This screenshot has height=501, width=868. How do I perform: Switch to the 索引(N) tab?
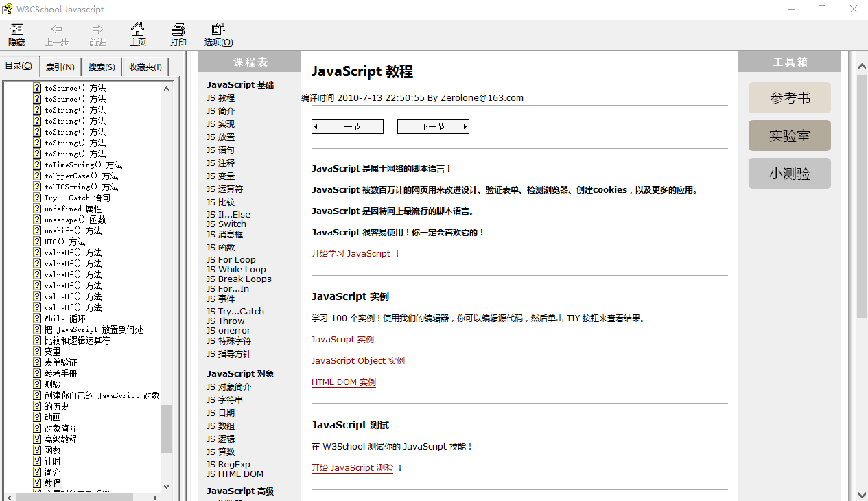click(61, 66)
